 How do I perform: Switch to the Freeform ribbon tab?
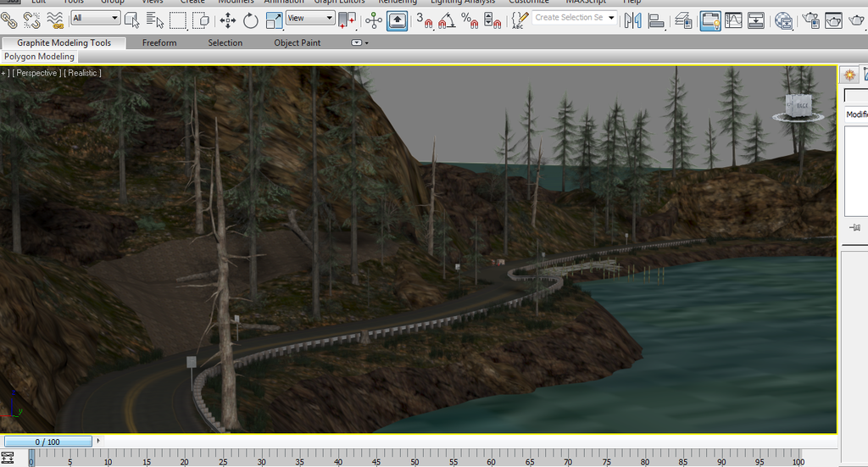pyautogui.click(x=159, y=42)
